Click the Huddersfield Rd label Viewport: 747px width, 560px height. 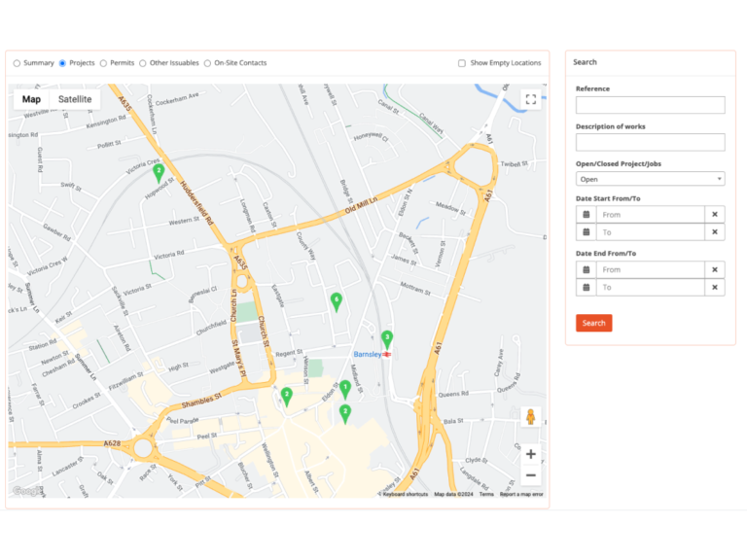(196, 202)
